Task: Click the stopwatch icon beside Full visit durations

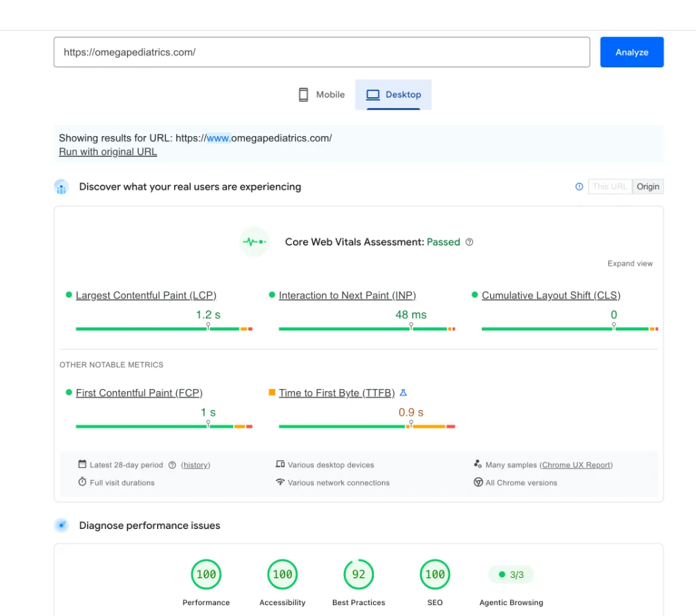Action: point(82,482)
